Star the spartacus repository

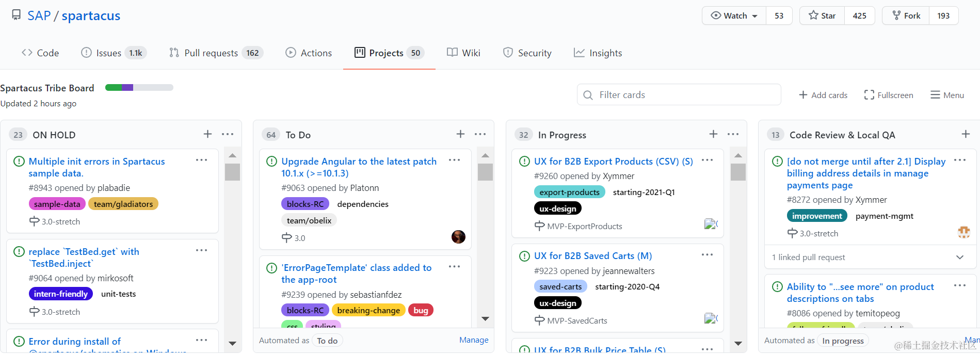(822, 15)
